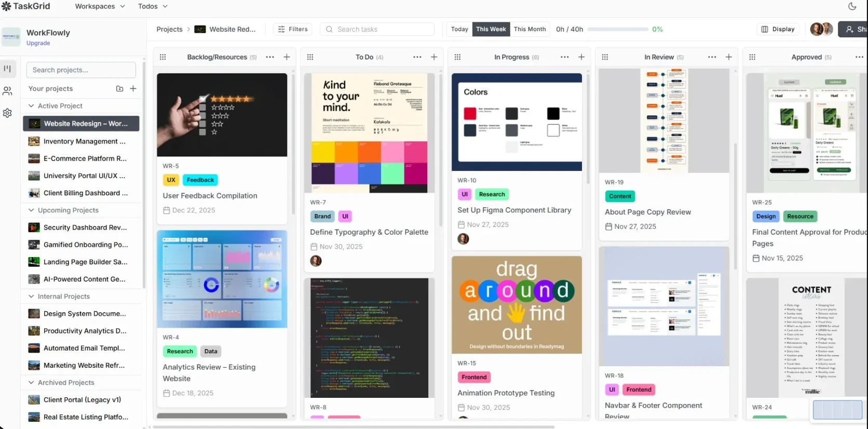Open In Review column options menu
Screen dimensions: 868x429
[712, 57]
